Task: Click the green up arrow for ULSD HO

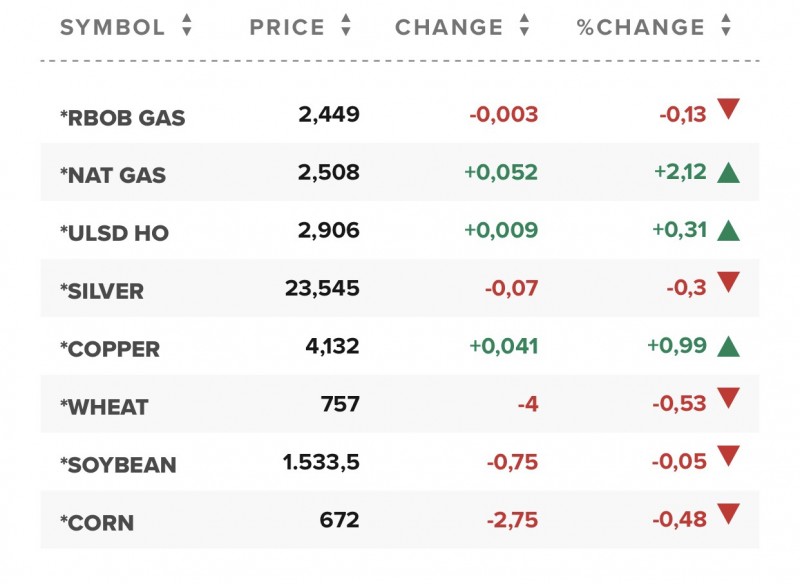Action: [x=728, y=230]
